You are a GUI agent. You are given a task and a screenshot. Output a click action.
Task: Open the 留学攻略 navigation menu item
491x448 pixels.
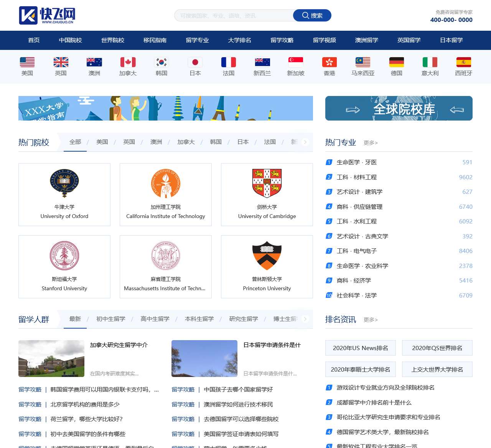coord(282,40)
